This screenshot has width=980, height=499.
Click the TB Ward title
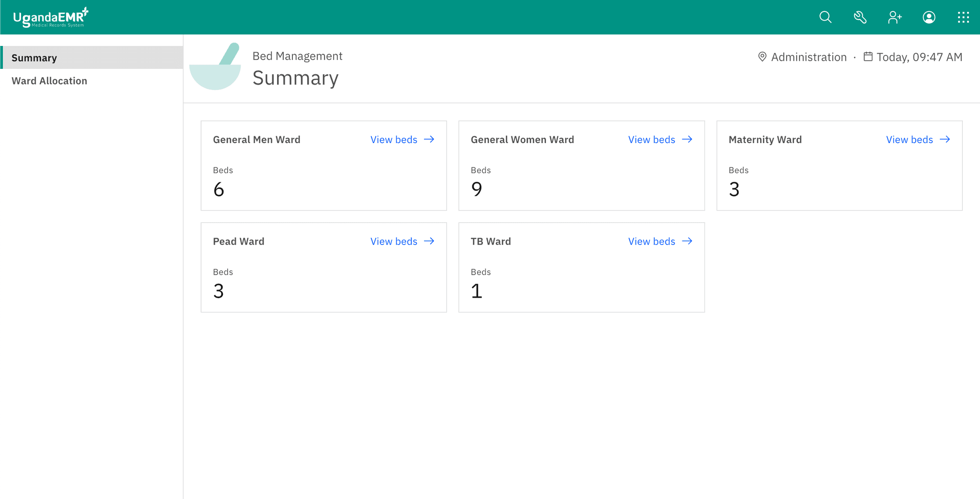coord(490,242)
